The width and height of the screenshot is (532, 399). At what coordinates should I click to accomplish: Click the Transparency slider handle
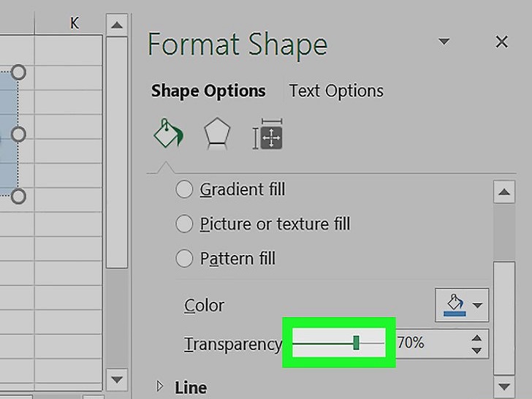point(356,343)
